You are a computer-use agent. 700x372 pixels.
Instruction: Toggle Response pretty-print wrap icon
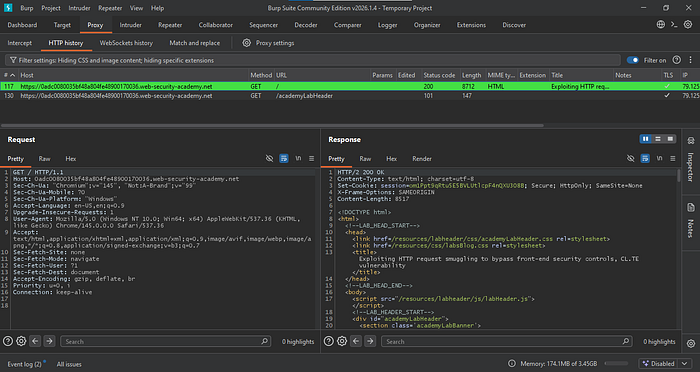(x=645, y=159)
